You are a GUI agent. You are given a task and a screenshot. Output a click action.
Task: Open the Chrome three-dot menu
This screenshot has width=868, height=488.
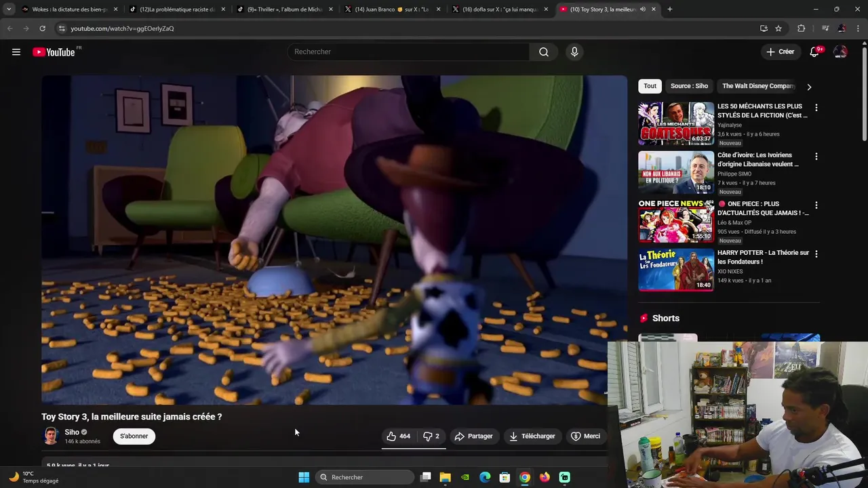click(x=858, y=28)
